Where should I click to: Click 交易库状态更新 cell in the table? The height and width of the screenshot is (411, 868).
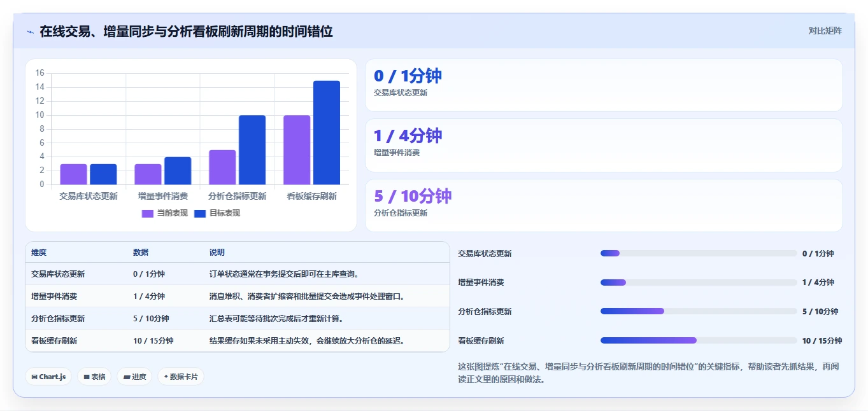click(x=58, y=274)
